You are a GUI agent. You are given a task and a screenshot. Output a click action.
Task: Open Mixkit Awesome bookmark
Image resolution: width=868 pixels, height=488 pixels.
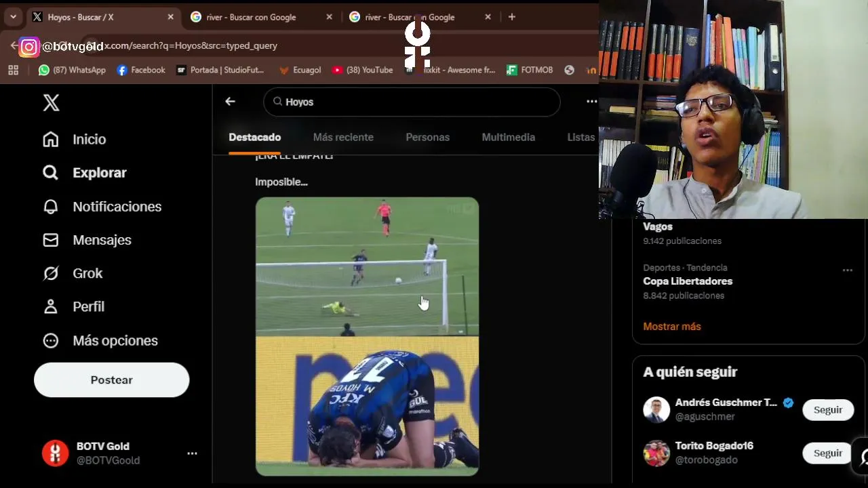(450, 70)
